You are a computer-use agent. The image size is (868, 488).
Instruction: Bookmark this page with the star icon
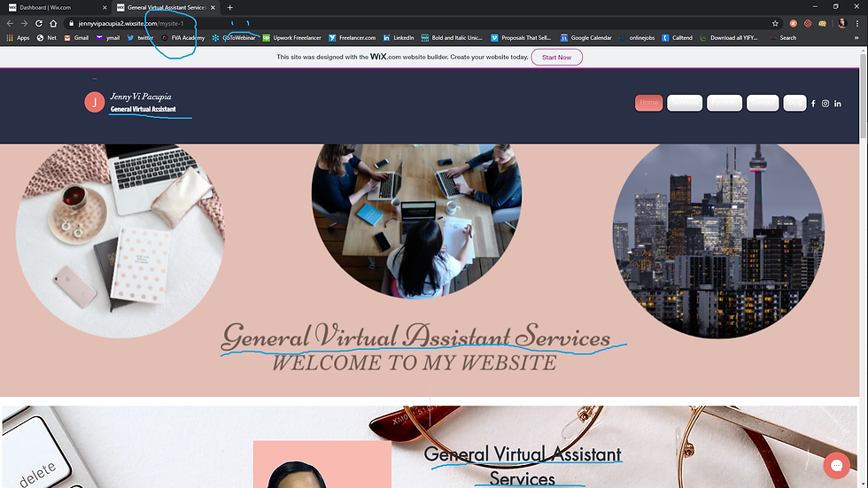(x=775, y=23)
